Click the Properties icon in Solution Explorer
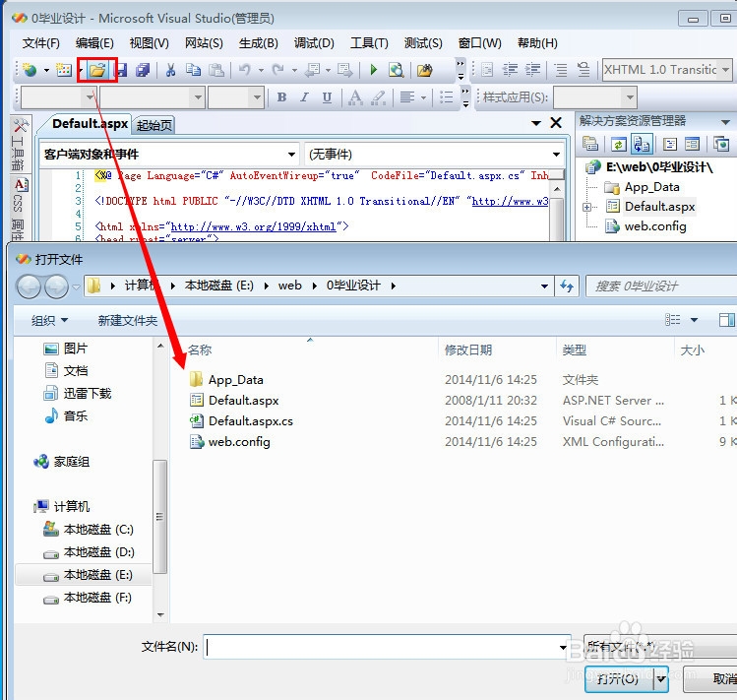Image resolution: width=737 pixels, height=700 pixels. tap(590, 144)
